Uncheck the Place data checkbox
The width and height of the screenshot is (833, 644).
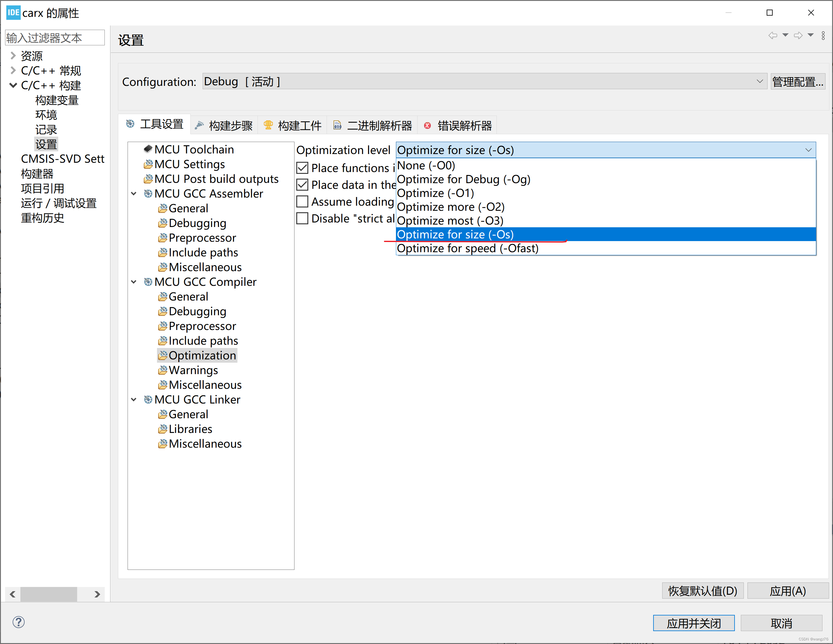302,184
